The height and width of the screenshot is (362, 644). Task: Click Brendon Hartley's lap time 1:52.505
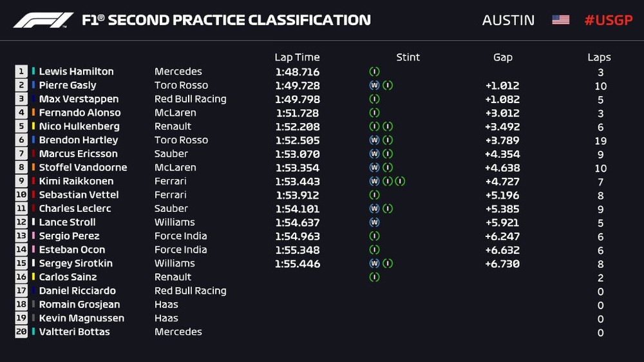click(x=297, y=140)
